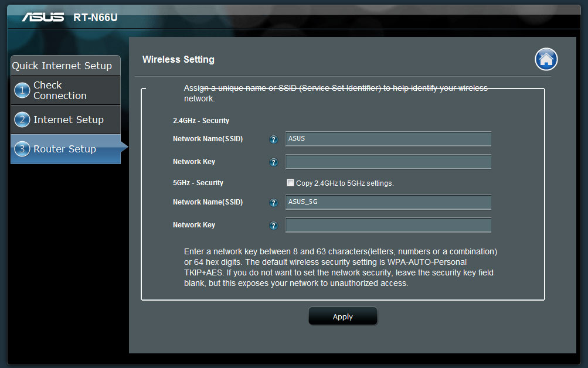Open help for 2.4GHz Network Name(SSID)
The height and width of the screenshot is (368, 588).
point(273,139)
